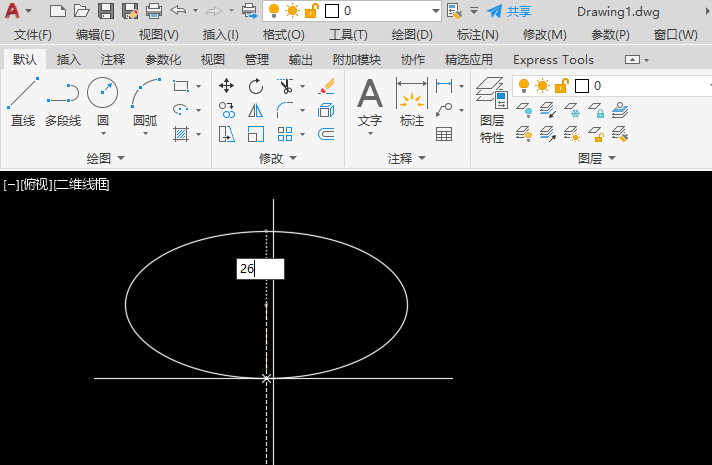
Task: Open the Circle (圆) tool dropdown arrow
Action: pyautogui.click(x=103, y=134)
